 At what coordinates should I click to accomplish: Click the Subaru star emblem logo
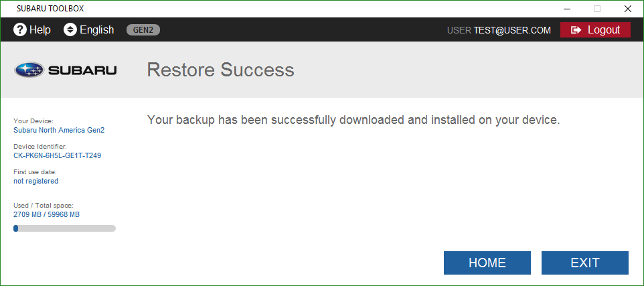(x=29, y=70)
